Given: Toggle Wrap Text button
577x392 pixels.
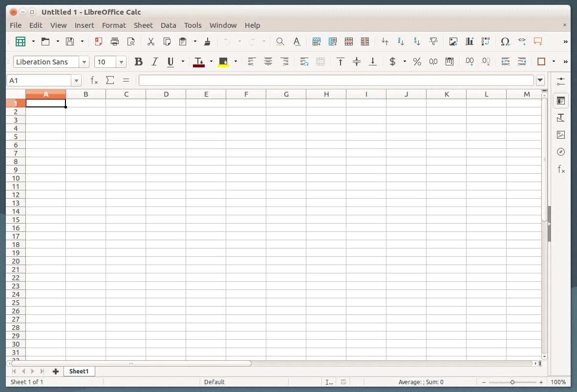Looking at the screenshot, I should tap(304, 62).
